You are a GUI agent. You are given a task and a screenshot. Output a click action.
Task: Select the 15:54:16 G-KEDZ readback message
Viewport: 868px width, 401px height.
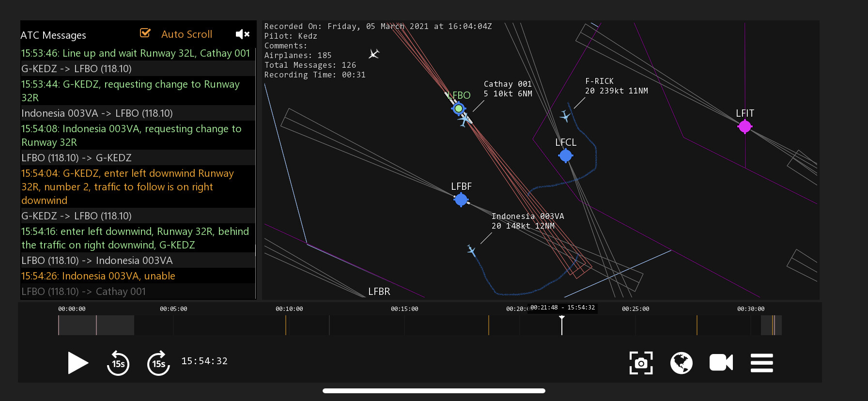[x=138, y=238]
